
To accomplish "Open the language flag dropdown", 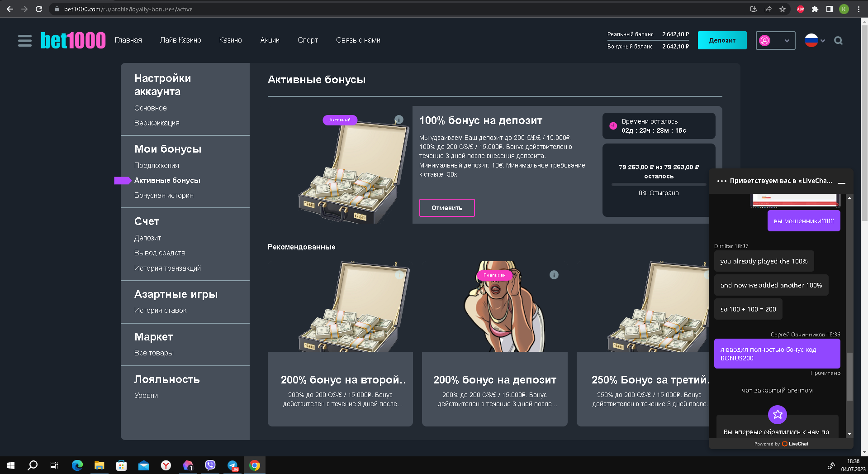I will [815, 41].
